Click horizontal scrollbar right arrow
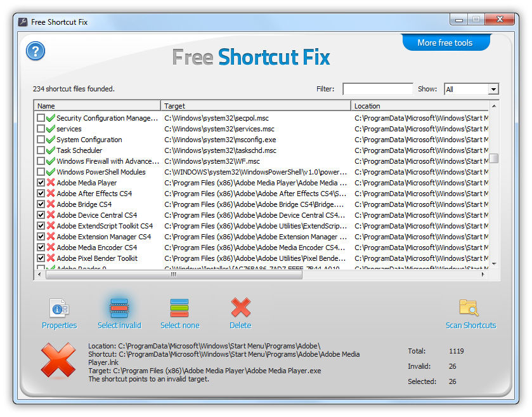532x417 pixels. coord(483,274)
